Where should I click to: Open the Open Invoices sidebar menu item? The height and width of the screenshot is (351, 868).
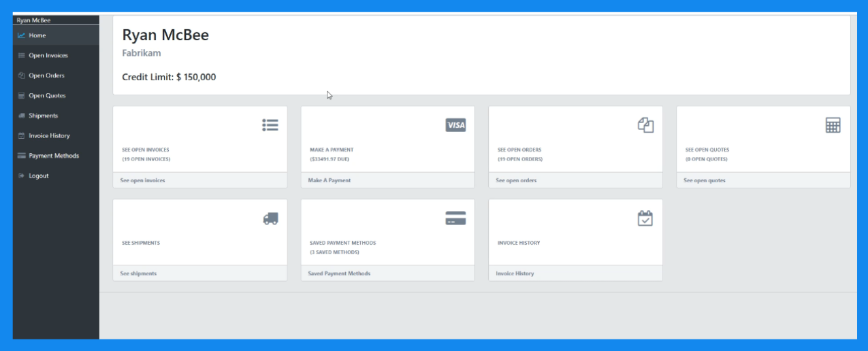(48, 56)
